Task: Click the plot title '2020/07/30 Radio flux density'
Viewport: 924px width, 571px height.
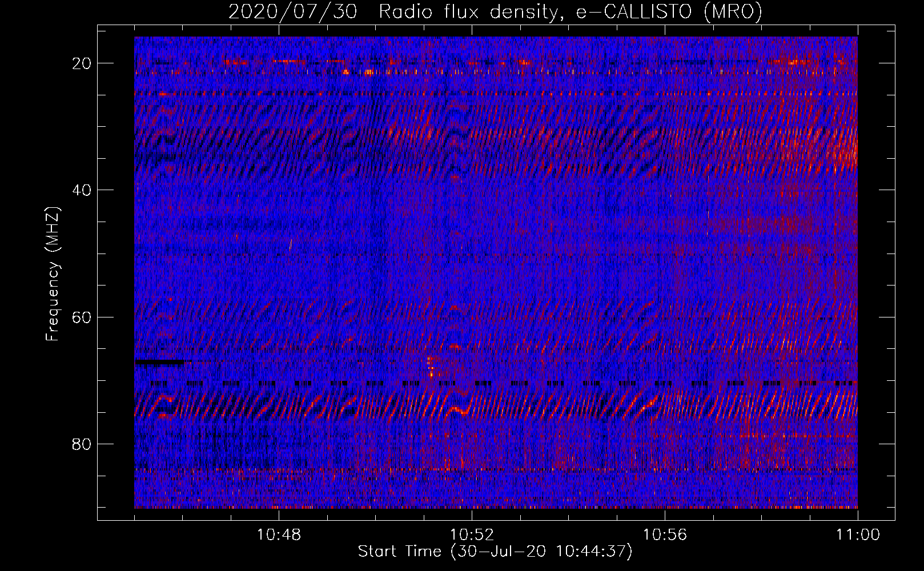Action: pyautogui.click(x=495, y=11)
